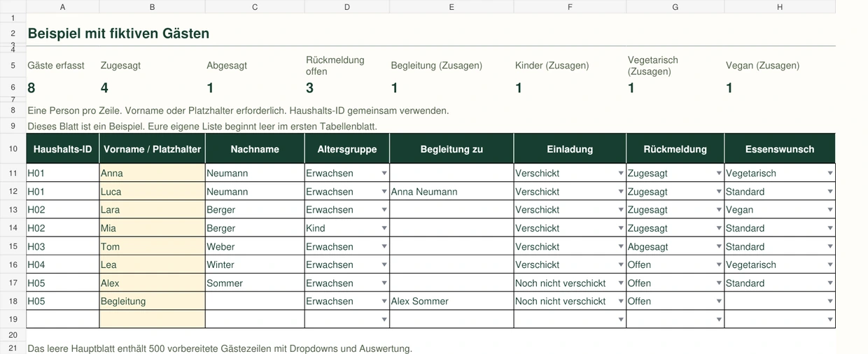Select the Weber surname cell
Screen dimensions: 868x354
point(255,246)
